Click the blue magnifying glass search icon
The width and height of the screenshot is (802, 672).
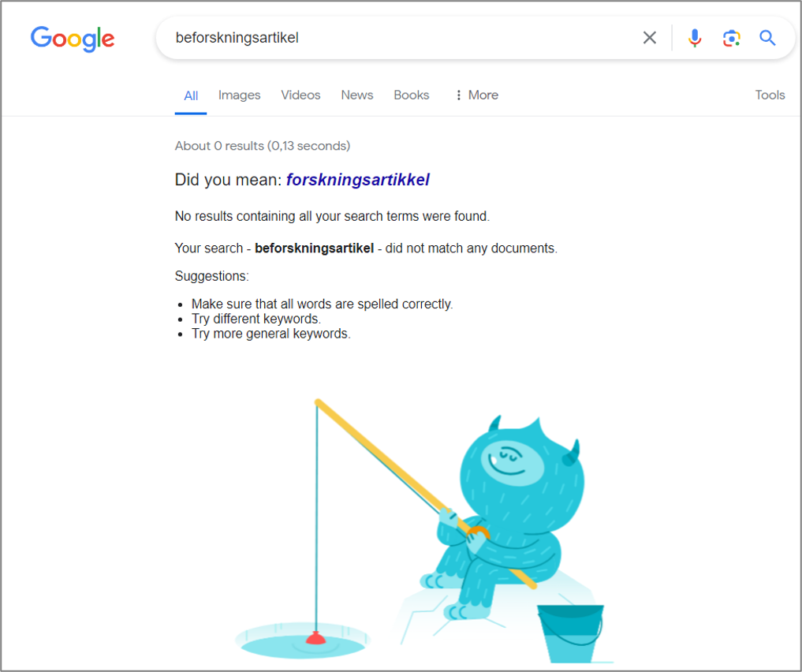[x=767, y=37]
